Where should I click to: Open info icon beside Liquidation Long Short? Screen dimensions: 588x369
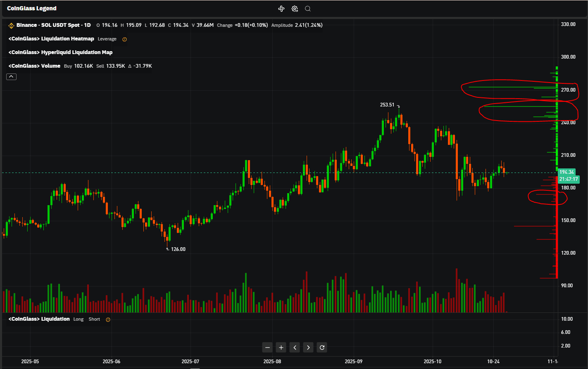coord(108,319)
